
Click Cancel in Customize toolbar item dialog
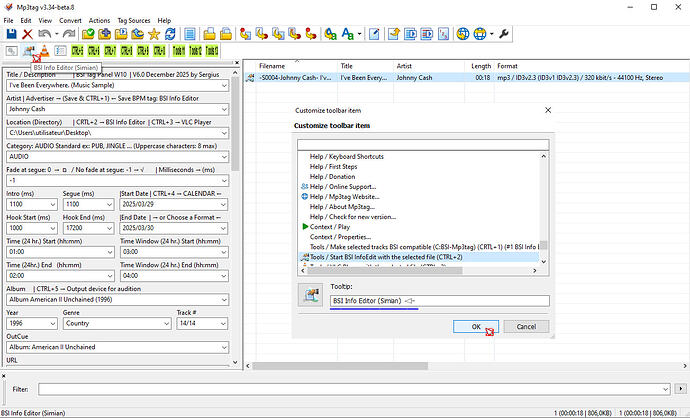526,326
